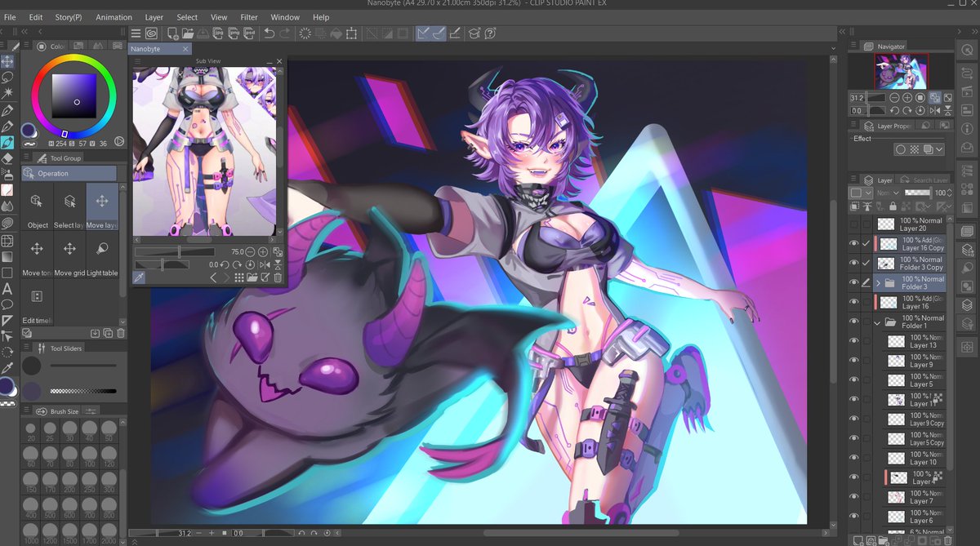Hide Layer 10 via eye icon
Screen dimensions: 980x546
[854, 457]
